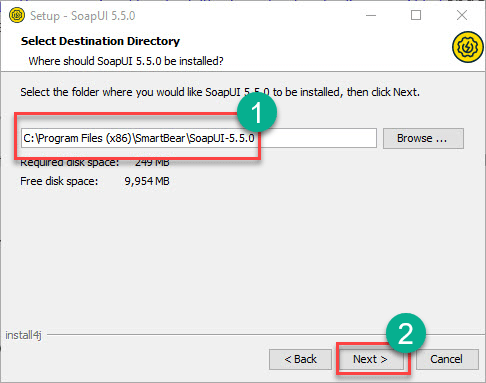486x383 pixels.
Task: Click the 'install4j' label
Action: click(x=23, y=335)
